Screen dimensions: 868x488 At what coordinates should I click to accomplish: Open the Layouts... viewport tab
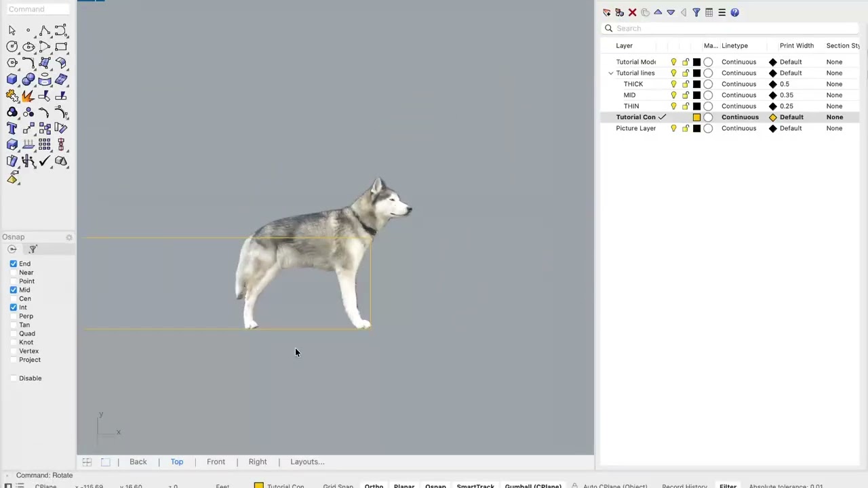307,462
